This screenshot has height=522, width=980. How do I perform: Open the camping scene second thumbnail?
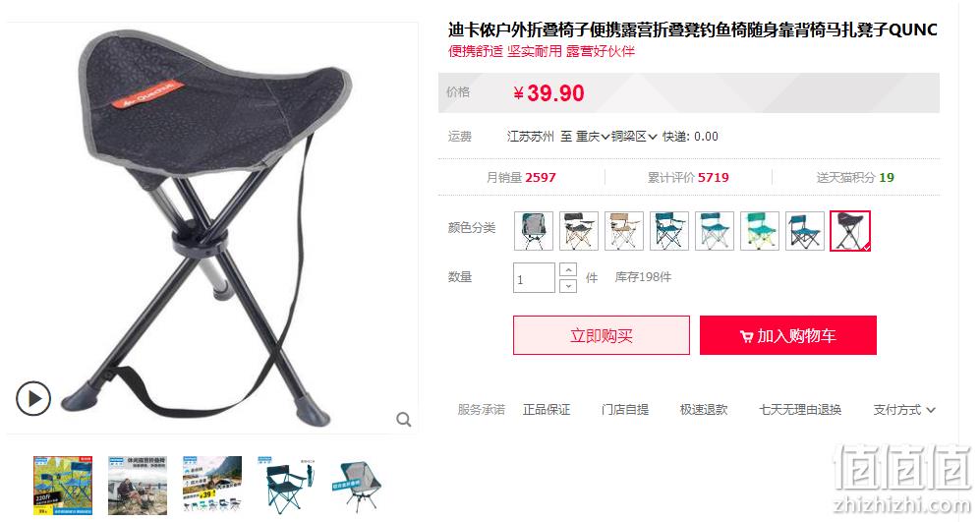[138, 485]
